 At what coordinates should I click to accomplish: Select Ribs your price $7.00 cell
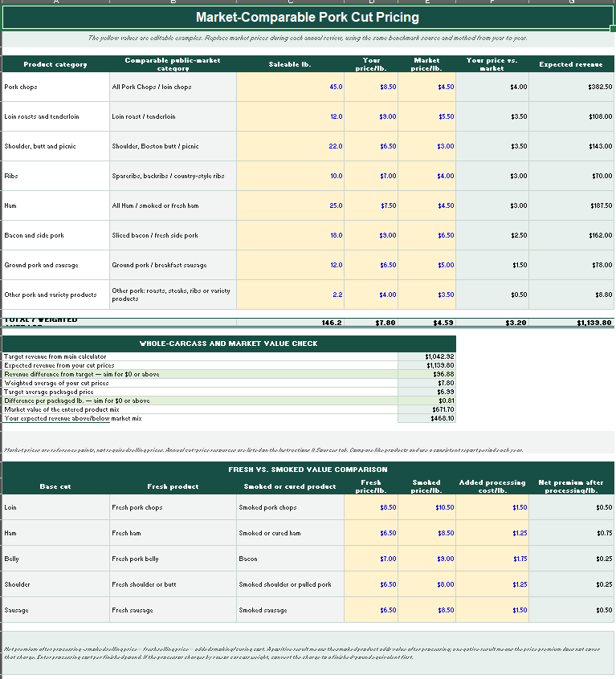point(371,176)
